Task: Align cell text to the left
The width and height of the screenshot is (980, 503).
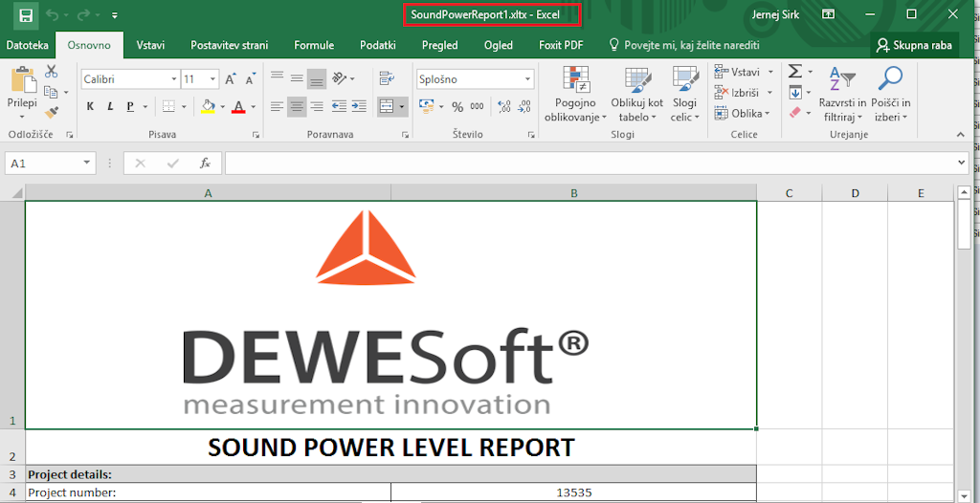Action: point(277,107)
